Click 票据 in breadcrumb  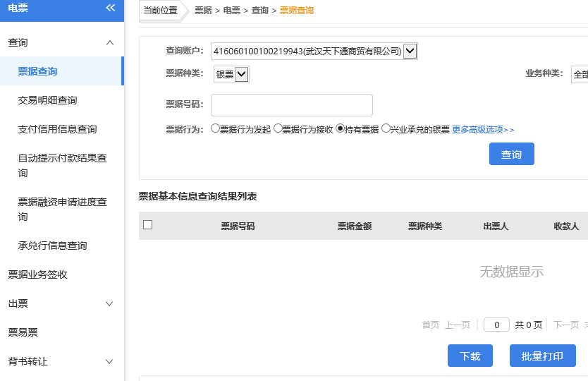203,10
